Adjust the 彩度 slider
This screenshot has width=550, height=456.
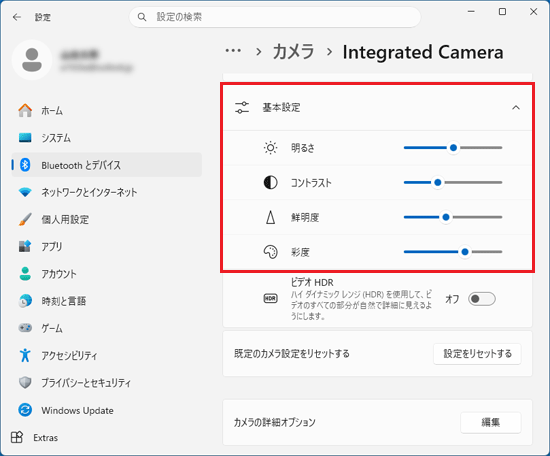click(453, 252)
